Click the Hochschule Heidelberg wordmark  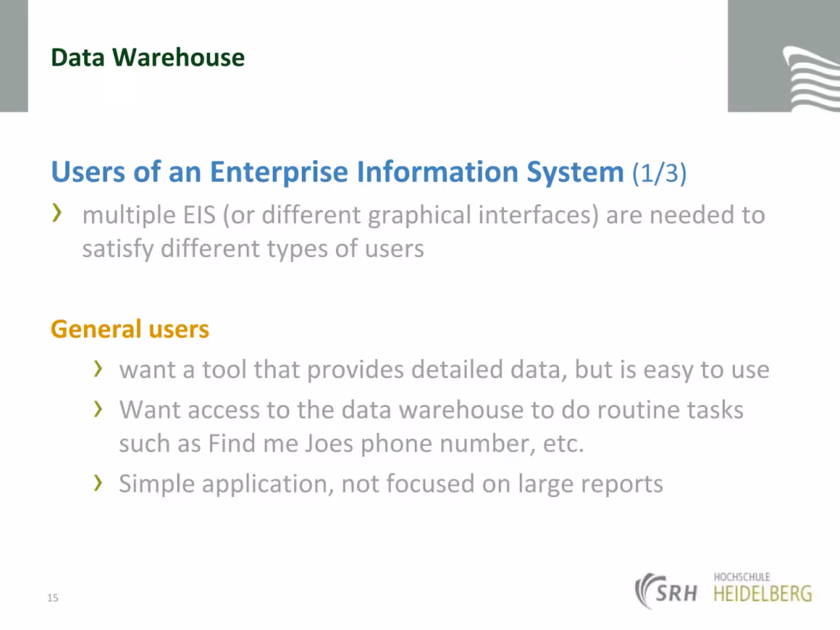point(763,588)
